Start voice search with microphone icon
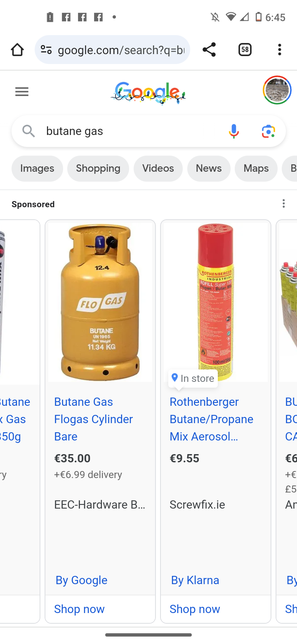297x644 pixels. [x=233, y=131]
